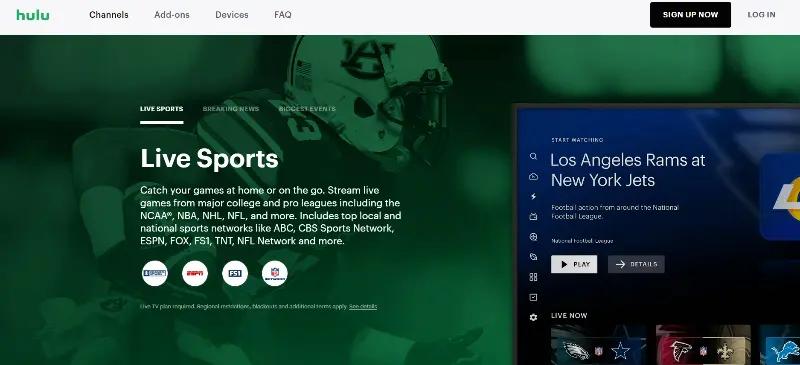800x365 pixels.
Task: Click the Log In link
Action: [x=761, y=15]
